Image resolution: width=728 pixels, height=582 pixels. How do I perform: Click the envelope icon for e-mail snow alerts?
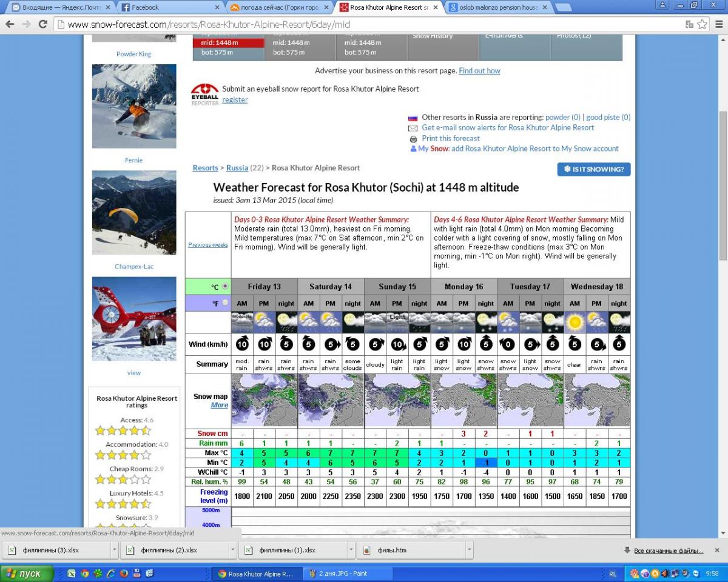(413, 128)
